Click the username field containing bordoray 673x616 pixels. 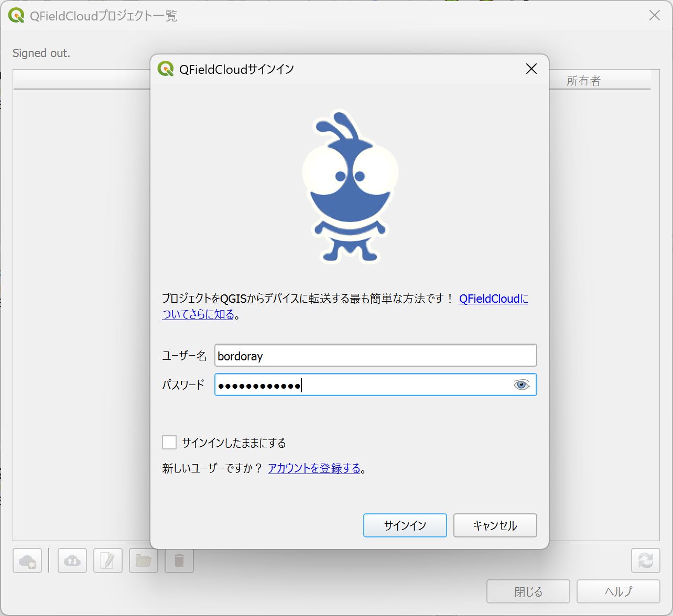tap(375, 356)
